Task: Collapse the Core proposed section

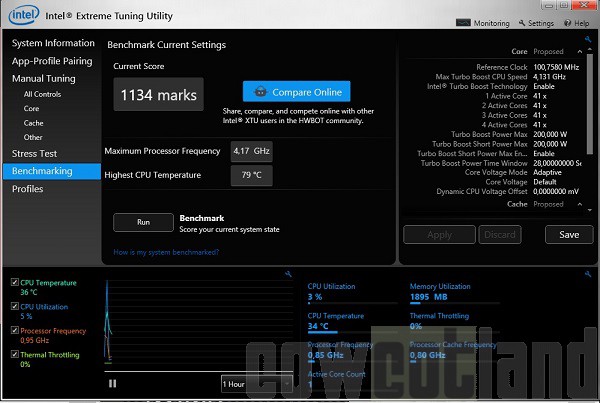Action: 580,52
